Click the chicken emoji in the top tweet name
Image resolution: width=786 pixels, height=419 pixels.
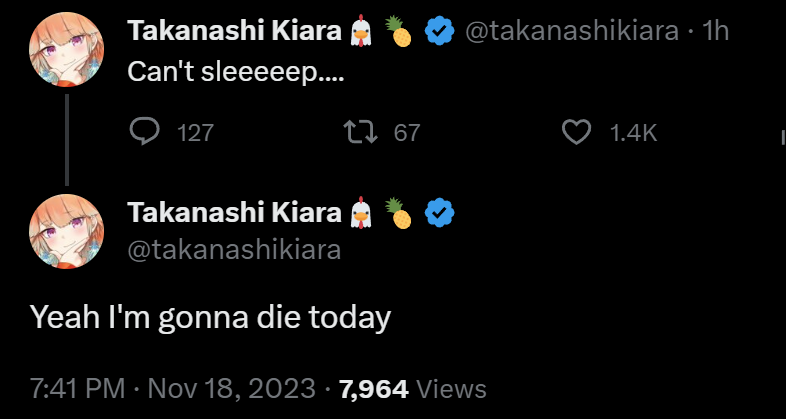[x=361, y=33]
